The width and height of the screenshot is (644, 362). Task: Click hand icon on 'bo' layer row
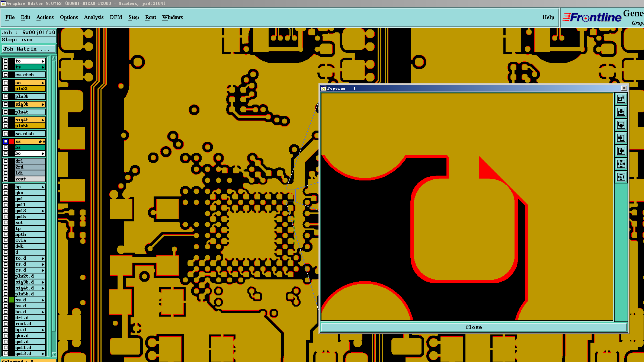tap(43, 153)
